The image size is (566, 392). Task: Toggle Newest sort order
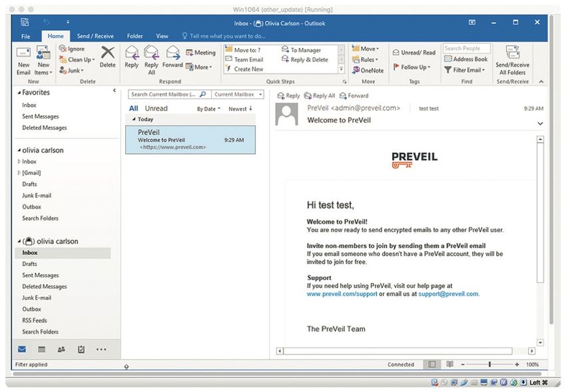[x=240, y=108]
